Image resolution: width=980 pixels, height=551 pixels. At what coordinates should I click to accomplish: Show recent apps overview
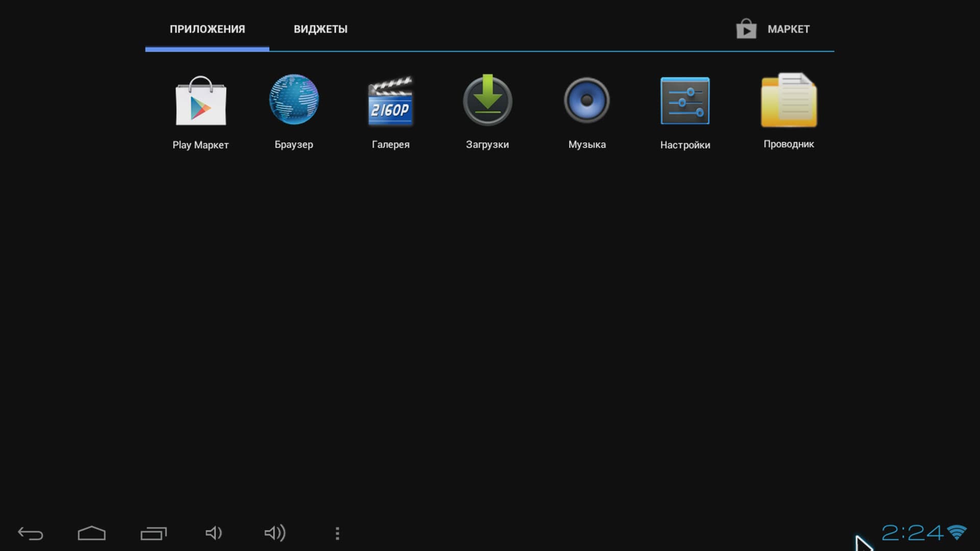click(x=154, y=533)
